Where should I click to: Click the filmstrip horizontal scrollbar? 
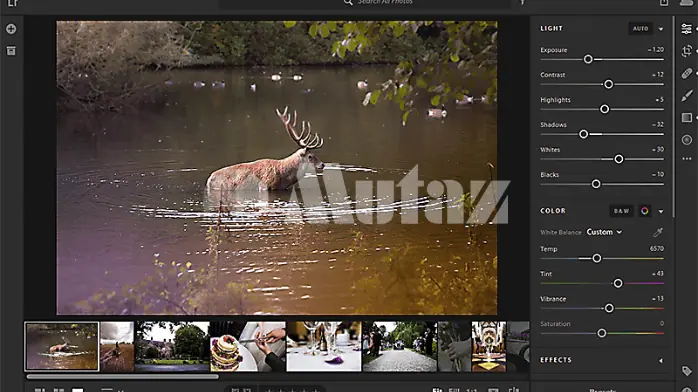click(x=122, y=376)
